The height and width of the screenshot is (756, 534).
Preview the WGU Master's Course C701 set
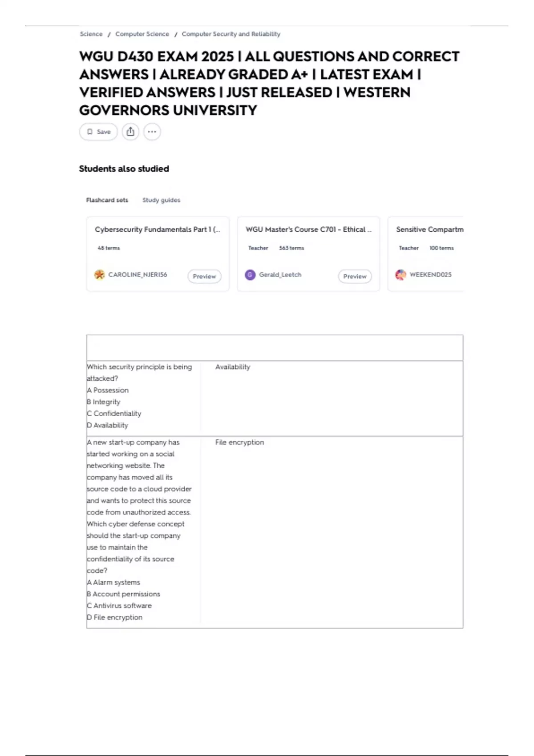(355, 276)
